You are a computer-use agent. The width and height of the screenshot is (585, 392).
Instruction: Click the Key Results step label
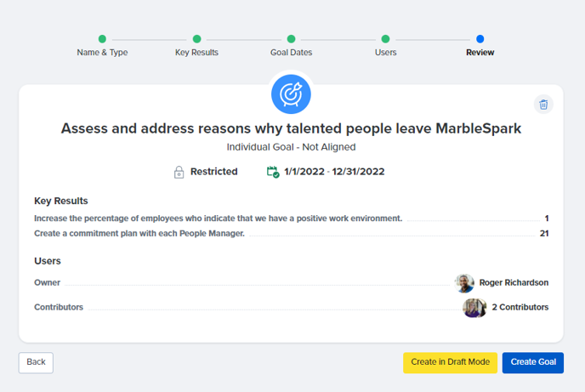click(x=196, y=53)
